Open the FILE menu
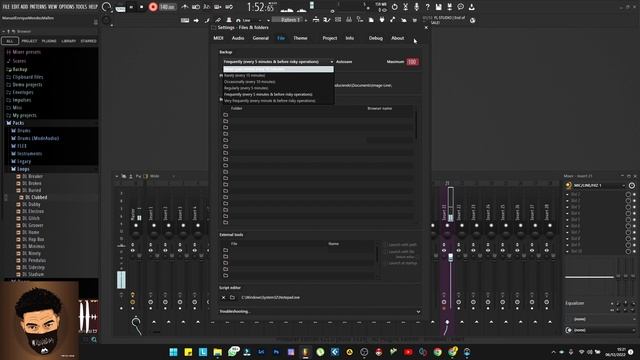 click(x=6, y=7)
